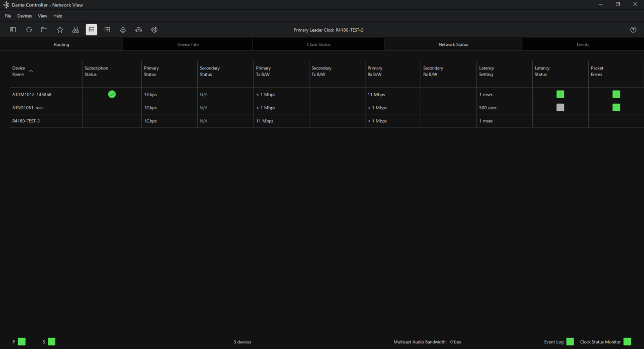Click the globe-shaped toolbar icon
Viewport: 644px width, 349px height.
[154, 30]
